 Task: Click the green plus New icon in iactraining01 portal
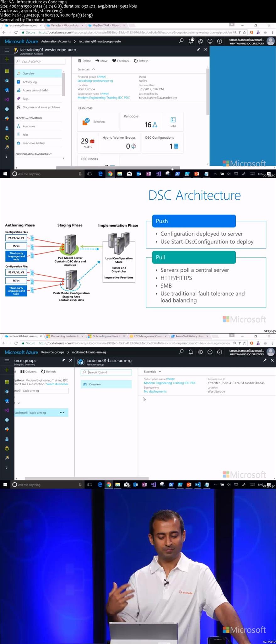7,59
